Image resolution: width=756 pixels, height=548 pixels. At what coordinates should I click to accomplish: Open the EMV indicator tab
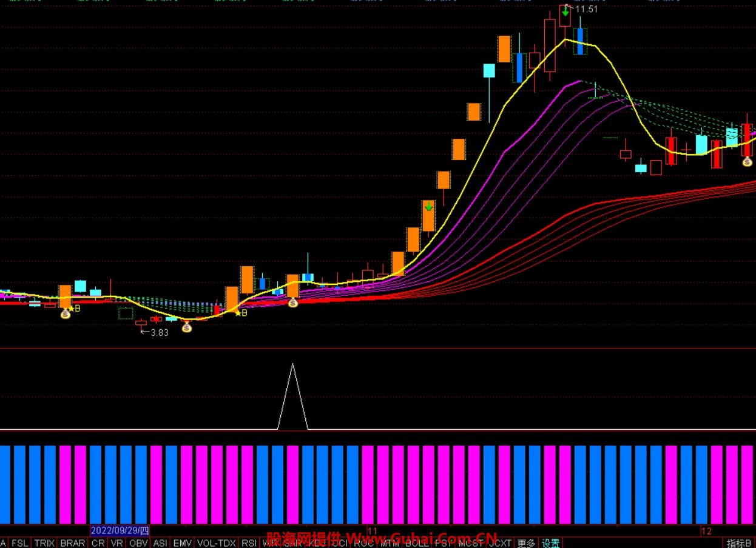pyautogui.click(x=182, y=543)
